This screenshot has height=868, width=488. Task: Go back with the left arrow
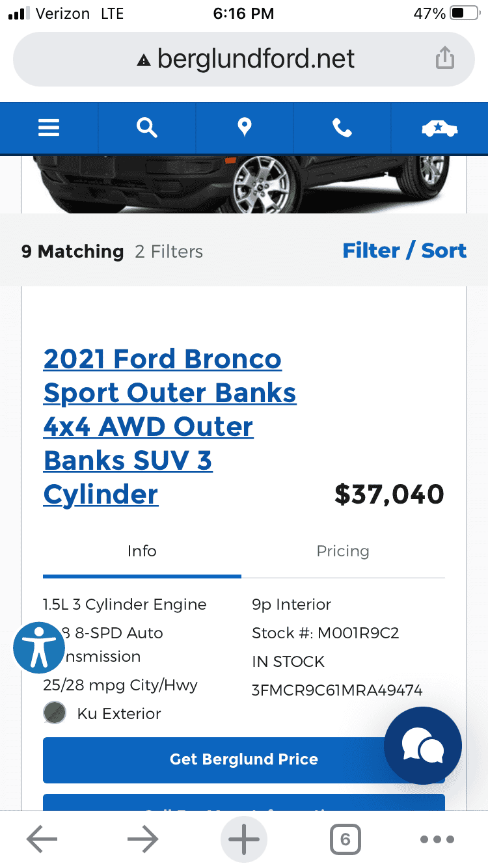[42, 839]
